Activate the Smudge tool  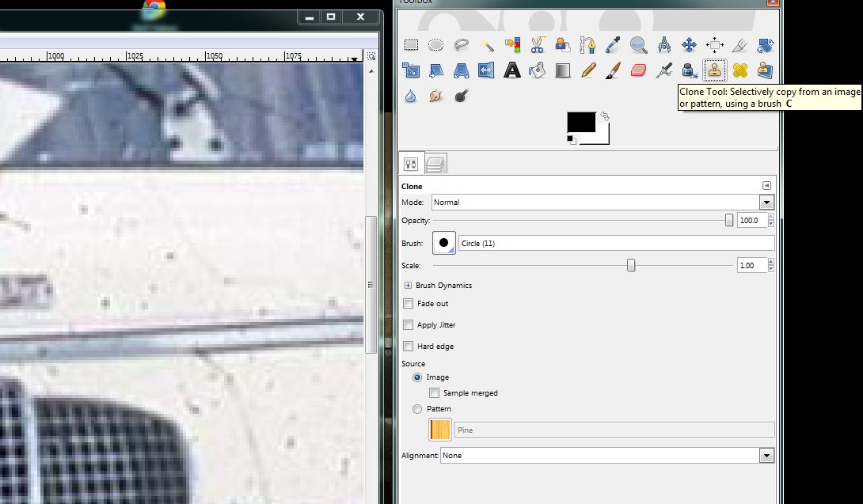click(436, 97)
